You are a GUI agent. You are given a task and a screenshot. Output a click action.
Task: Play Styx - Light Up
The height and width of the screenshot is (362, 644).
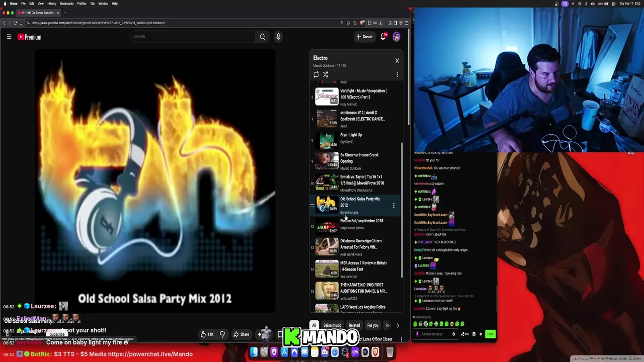356,140
